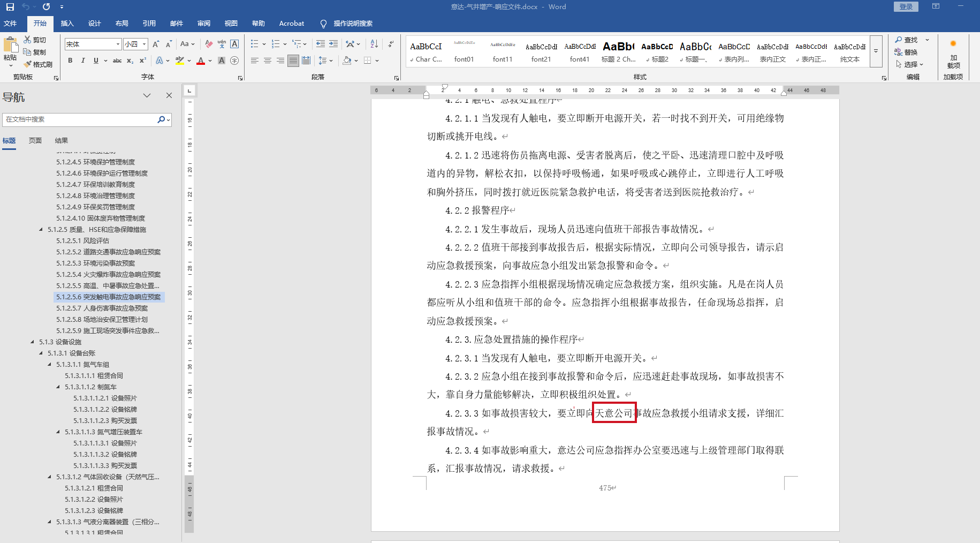
Task: Click the multilevel list icon
Action: 297,44
